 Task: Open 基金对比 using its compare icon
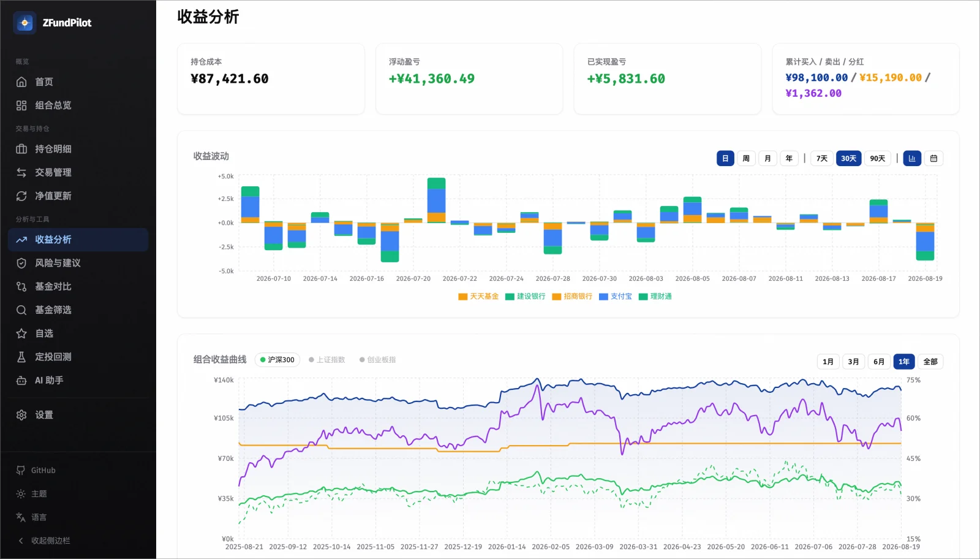click(x=21, y=286)
